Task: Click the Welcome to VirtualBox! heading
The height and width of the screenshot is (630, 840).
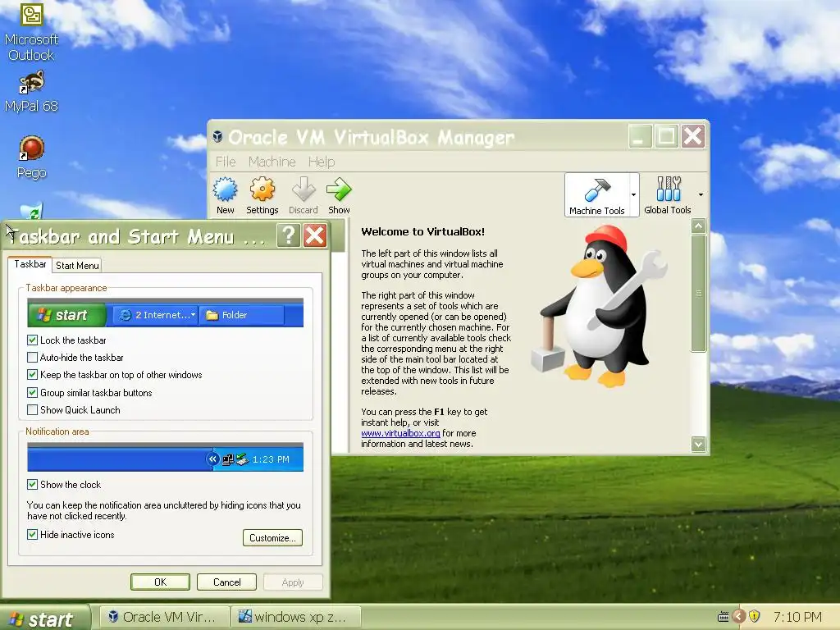Action: click(422, 231)
